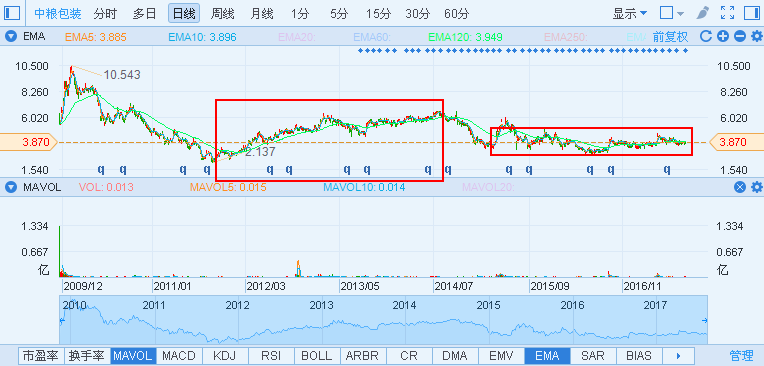Select the 周线 period

223,14
